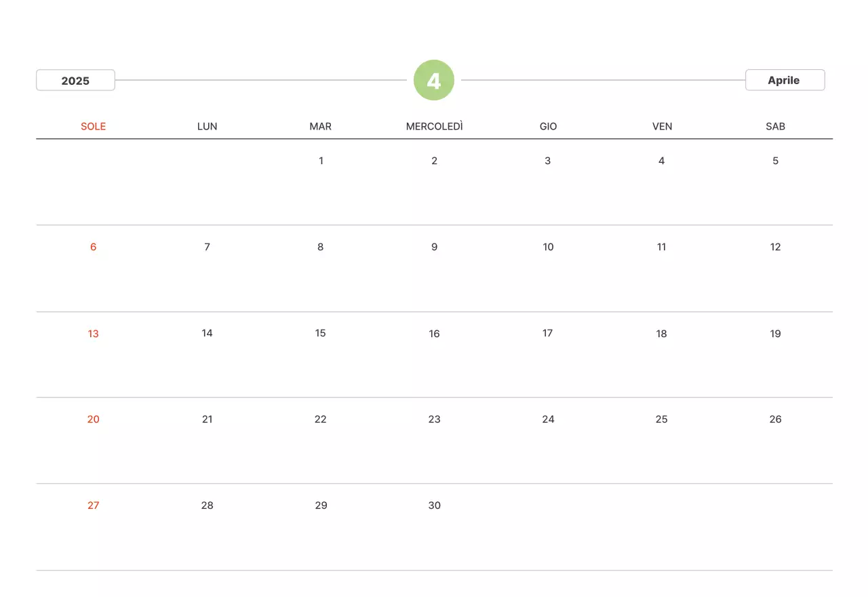Select date 30, the last day
The height and width of the screenshot is (597, 868).
[434, 505]
